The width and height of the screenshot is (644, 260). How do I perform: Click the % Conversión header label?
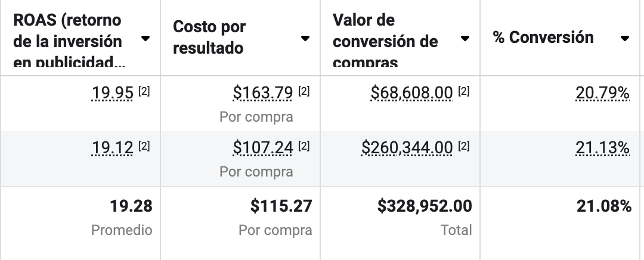(543, 38)
